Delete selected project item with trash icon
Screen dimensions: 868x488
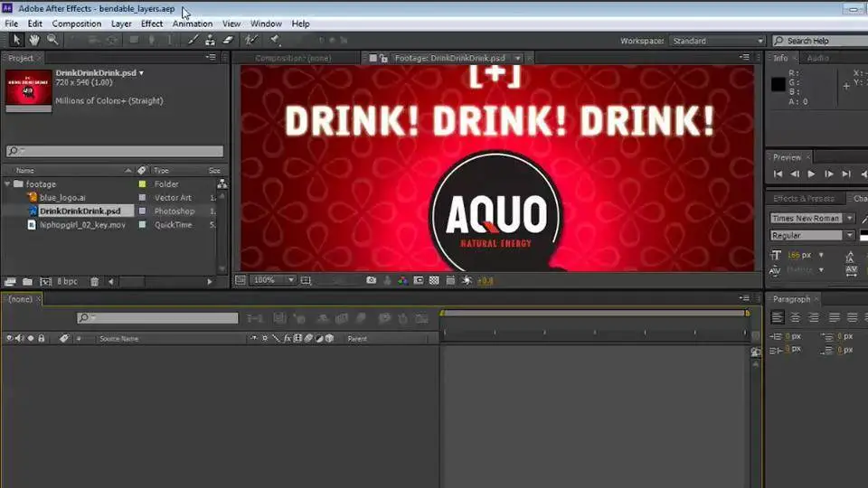[x=95, y=282]
